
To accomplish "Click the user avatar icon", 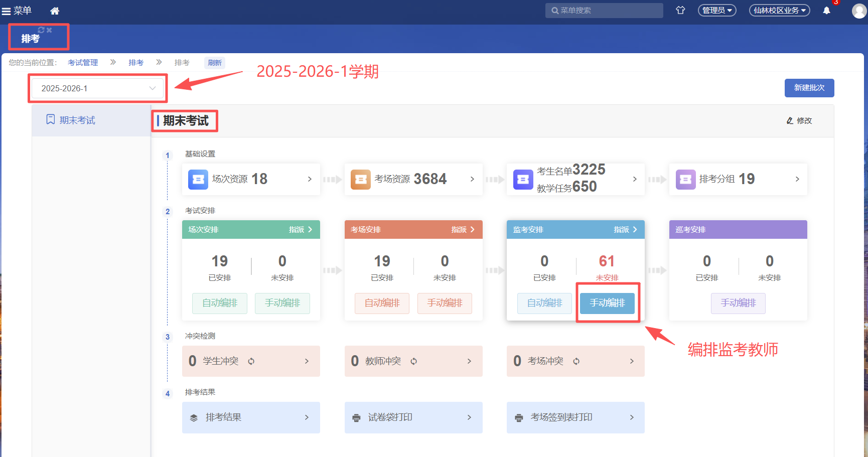I will pyautogui.click(x=859, y=11).
